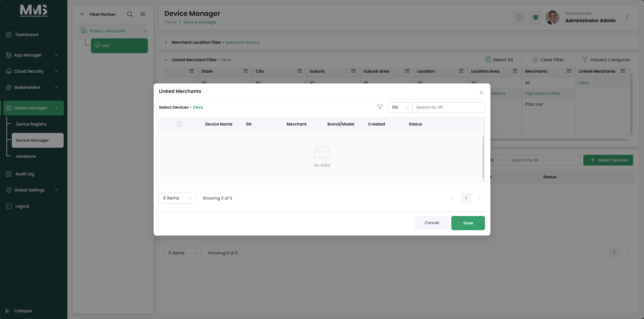
Task: Collapse the Project Jumpstart tree node
Action: click(x=145, y=31)
